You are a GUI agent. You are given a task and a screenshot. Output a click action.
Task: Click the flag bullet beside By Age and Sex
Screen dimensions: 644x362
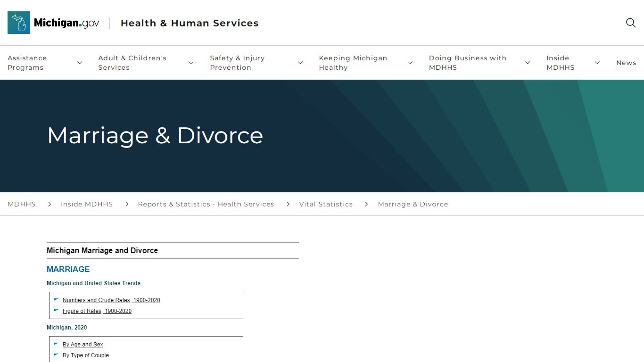point(56,344)
